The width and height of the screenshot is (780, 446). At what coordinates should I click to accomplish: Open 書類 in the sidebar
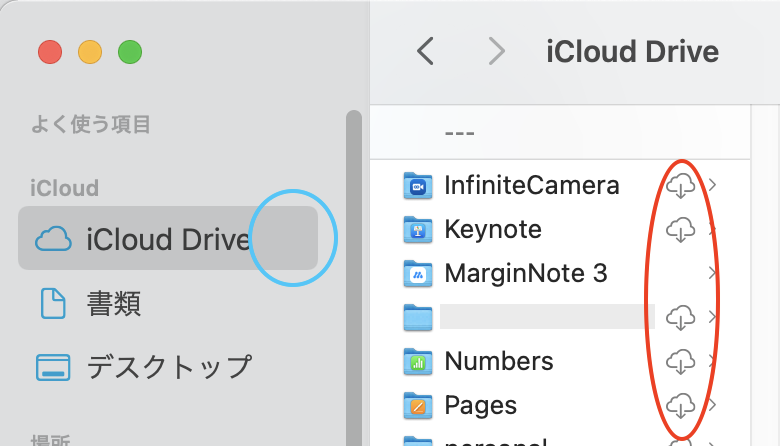[x=113, y=302]
